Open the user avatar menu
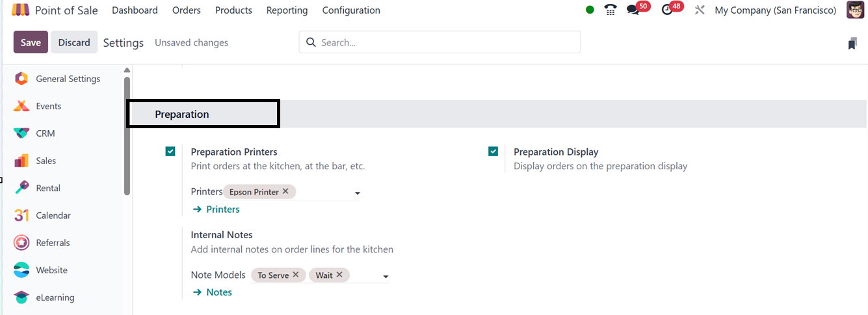The height and width of the screenshot is (315, 868). point(855,10)
